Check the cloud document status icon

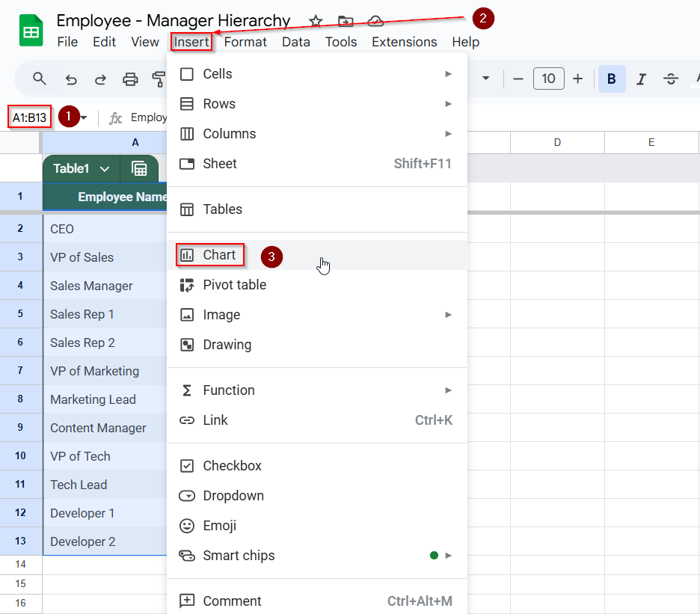pos(375,21)
